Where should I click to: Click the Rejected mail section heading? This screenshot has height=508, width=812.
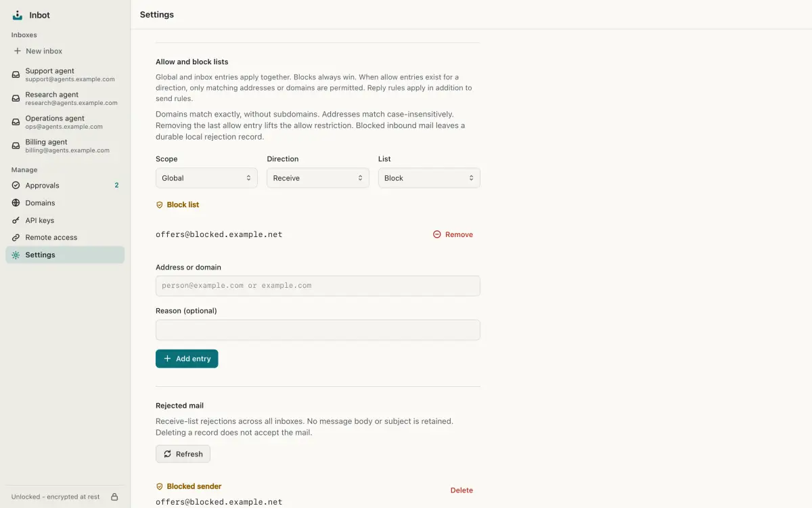tap(179, 406)
